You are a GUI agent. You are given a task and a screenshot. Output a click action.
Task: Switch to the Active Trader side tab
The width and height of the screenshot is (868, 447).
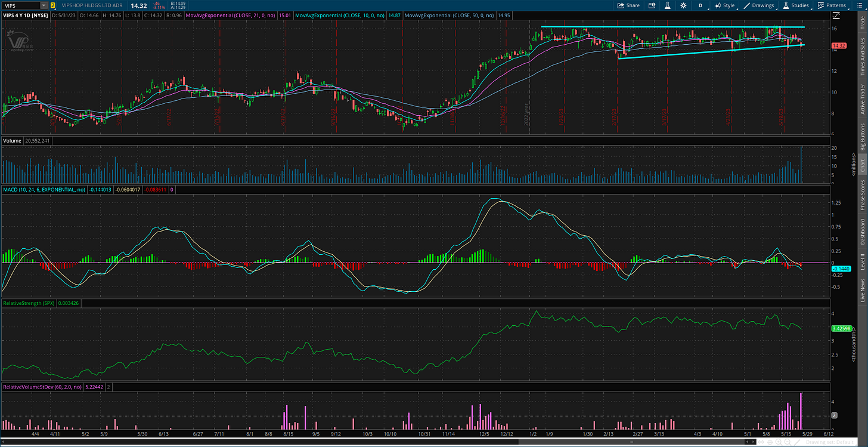[x=863, y=99]
